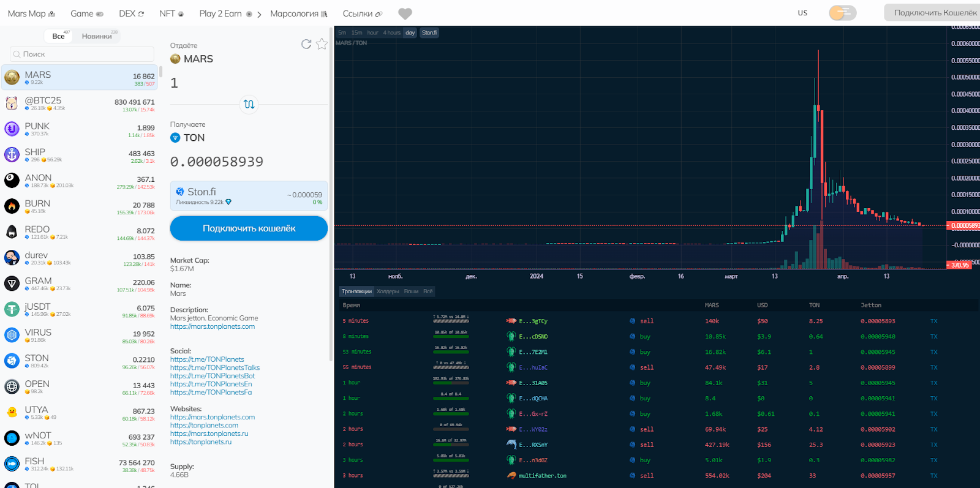Click the BURN flame token icon
980x488 pixels.
click(12, 206)
